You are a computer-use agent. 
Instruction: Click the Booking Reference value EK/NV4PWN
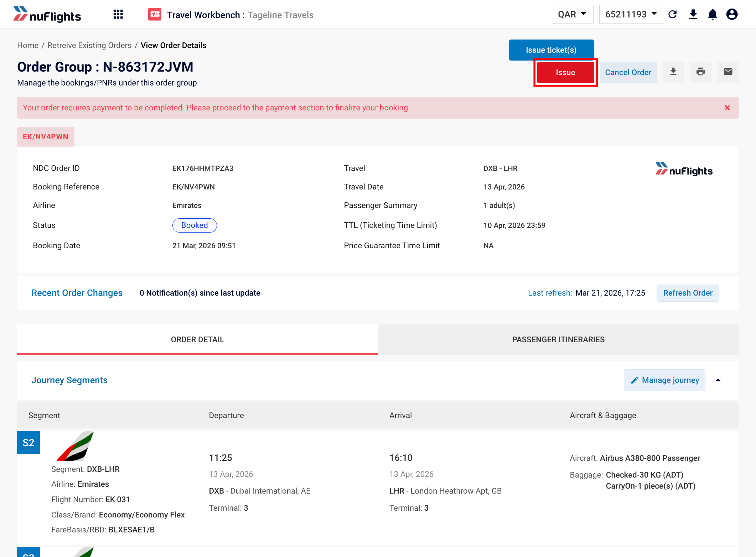(193, 187)
